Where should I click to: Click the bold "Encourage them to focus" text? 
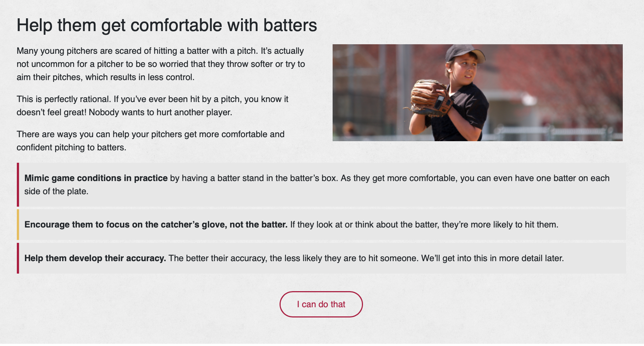click(156, 225)
